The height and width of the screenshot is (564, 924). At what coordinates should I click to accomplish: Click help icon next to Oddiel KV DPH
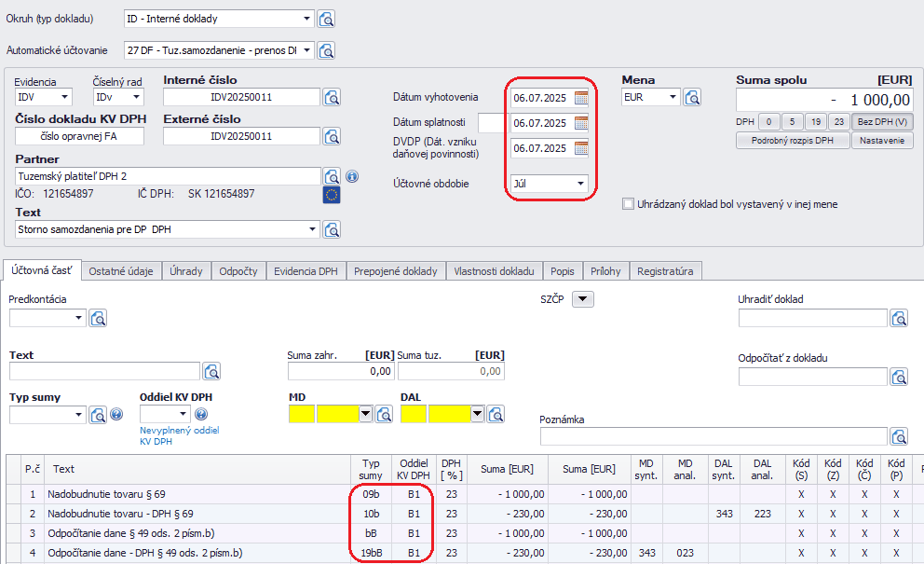(x=200, y=414)
